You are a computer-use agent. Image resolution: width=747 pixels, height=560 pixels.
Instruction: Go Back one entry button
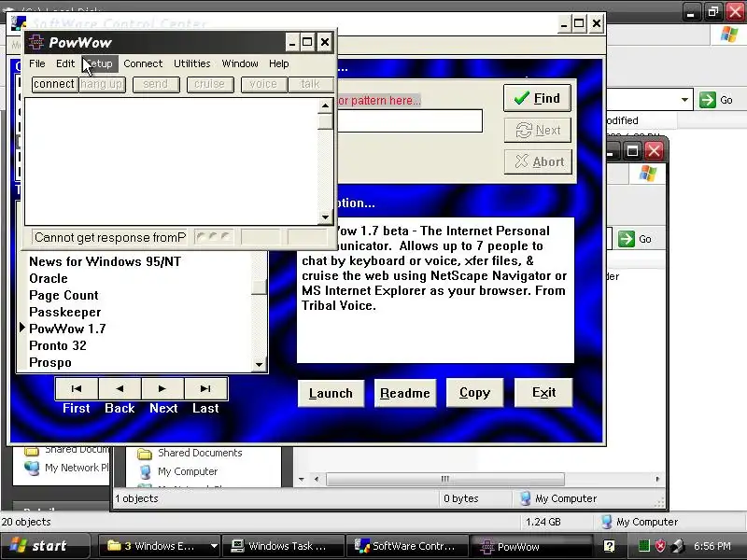pyautogui.click(x=120, y=388)
